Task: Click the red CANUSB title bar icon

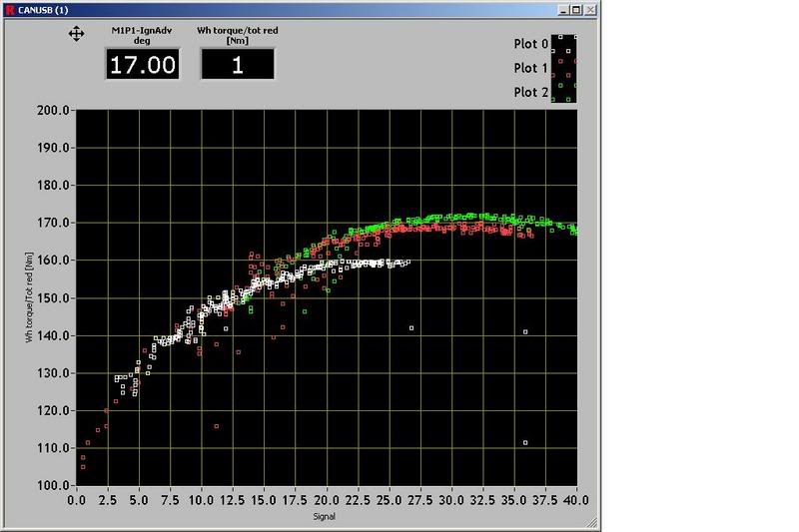Action: (x=8, y=8)
